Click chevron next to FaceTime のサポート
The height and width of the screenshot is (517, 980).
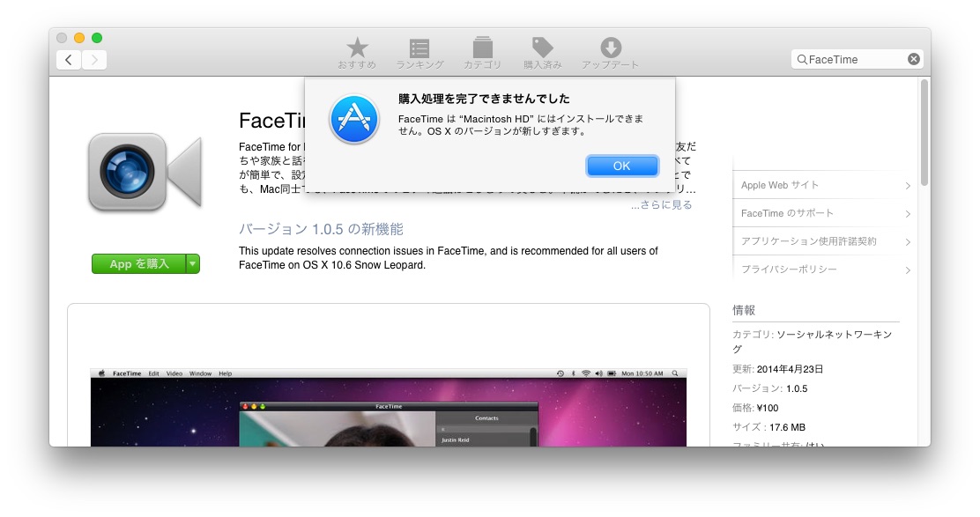click(908, 214)
